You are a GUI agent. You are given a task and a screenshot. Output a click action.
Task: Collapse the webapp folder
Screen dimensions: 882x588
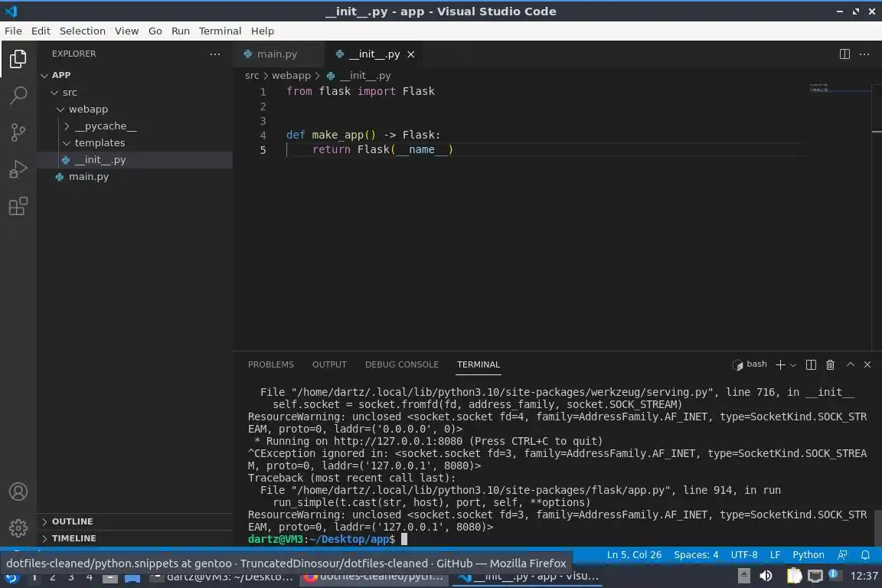tap(135, 109)
